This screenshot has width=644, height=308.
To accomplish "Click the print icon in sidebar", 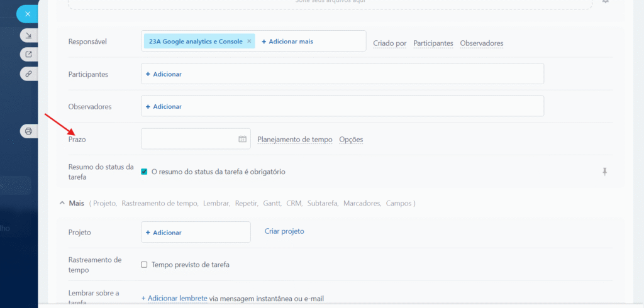I will pyautogui.click(x=28, y=131).
